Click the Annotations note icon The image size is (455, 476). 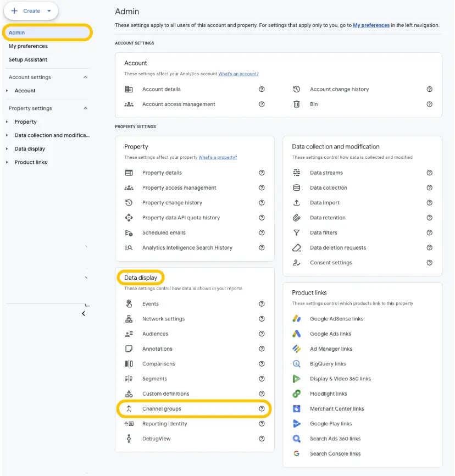pyautogui.click(x=129, y=349)
